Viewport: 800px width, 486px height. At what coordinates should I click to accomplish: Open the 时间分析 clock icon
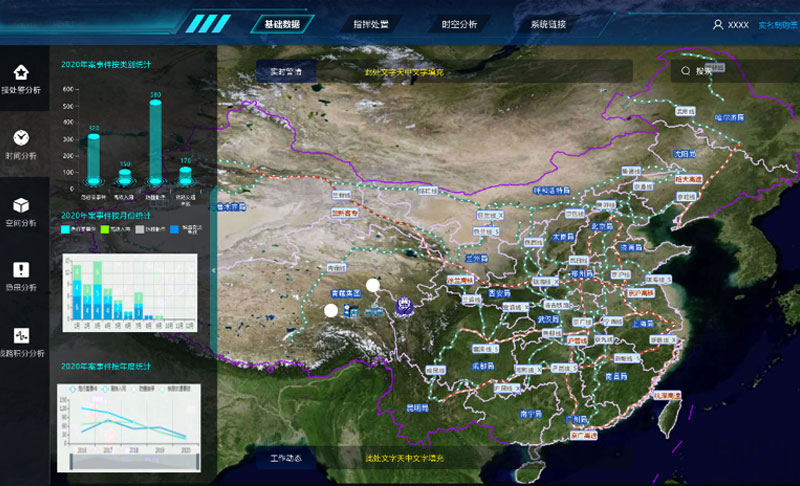(22, 138)
